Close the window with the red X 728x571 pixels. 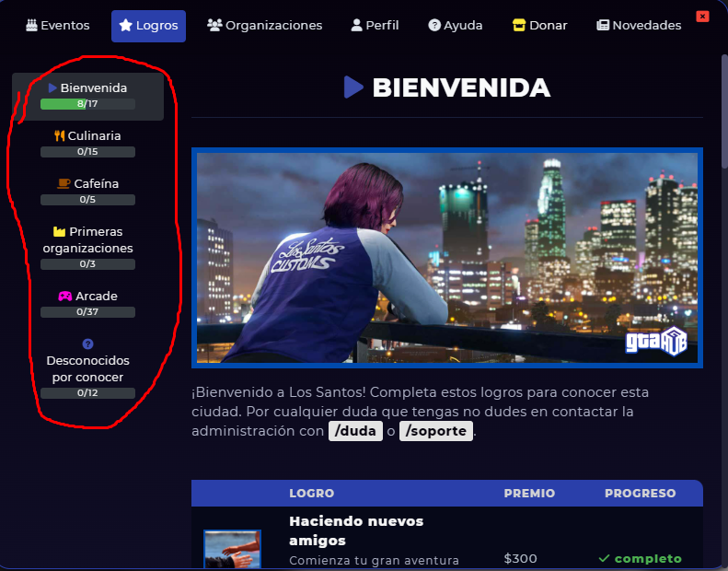702,17
